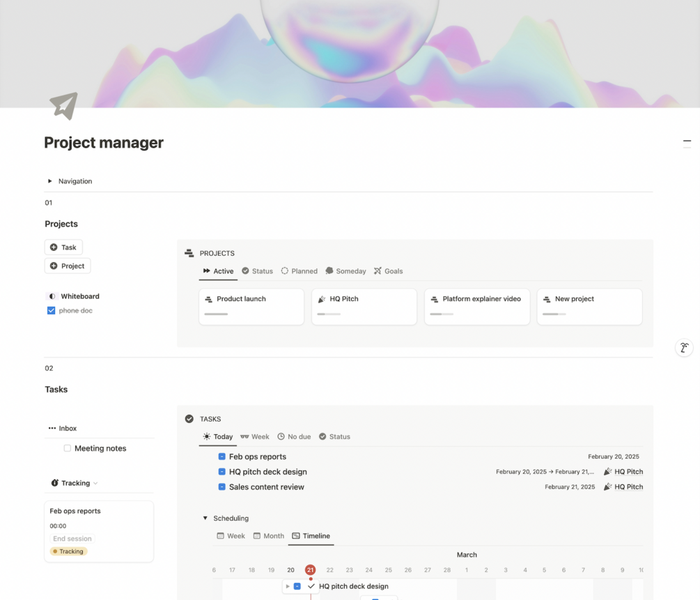Click the plus icon on Project button
Viewport: 700px width, 600px height.
click(54, 266)
